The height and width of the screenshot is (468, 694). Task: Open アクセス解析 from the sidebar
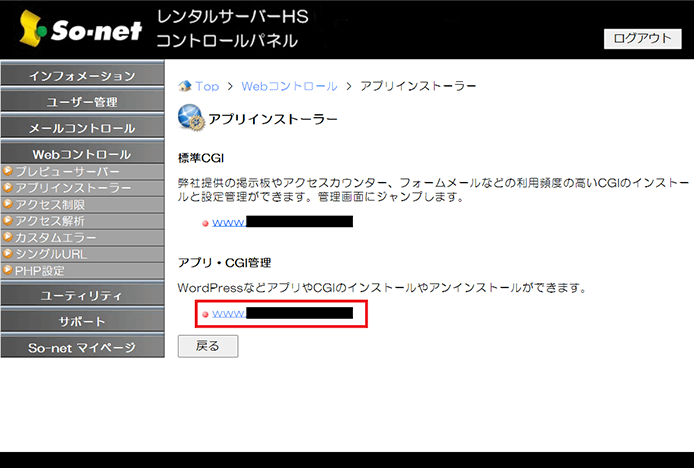[50, 221]
